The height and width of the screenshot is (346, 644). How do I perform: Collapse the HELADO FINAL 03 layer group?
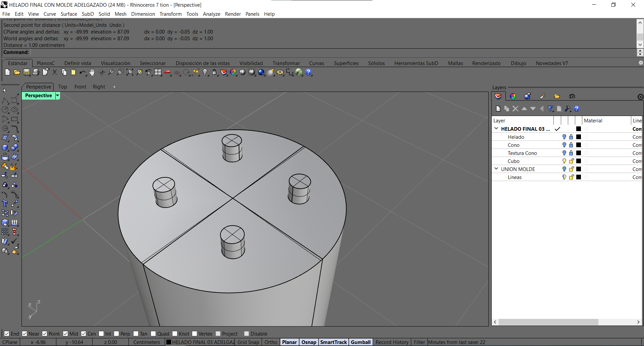click(x=496, y=128)
